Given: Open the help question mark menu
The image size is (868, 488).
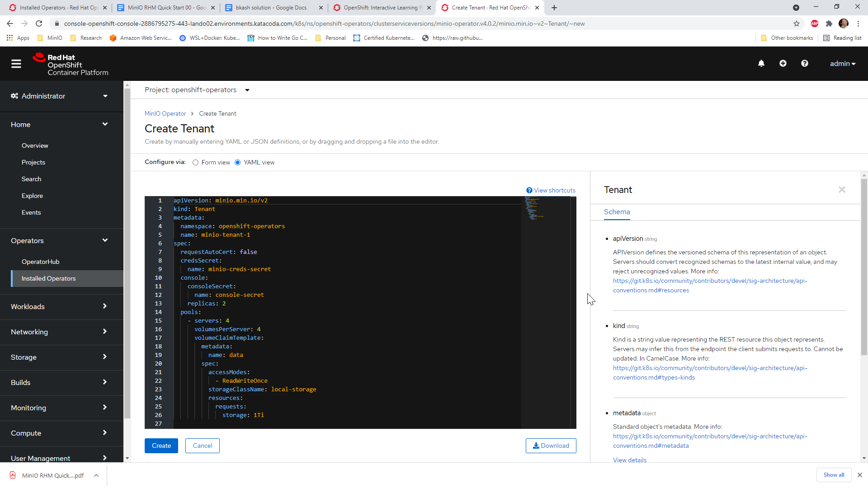Looking at the screenshot, I should click(x=805, y=64).
